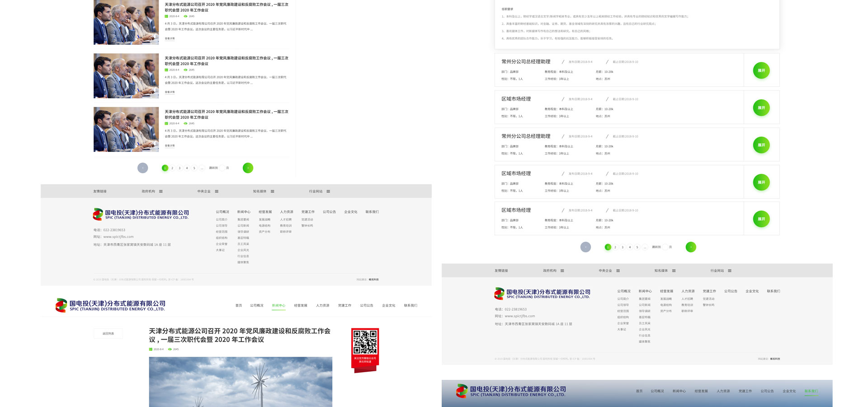Image resolution: width=868 pixels, height=407 pixels.
Task: Go to page 2 in the job listings pagination
Action: [x=615, y=247]
